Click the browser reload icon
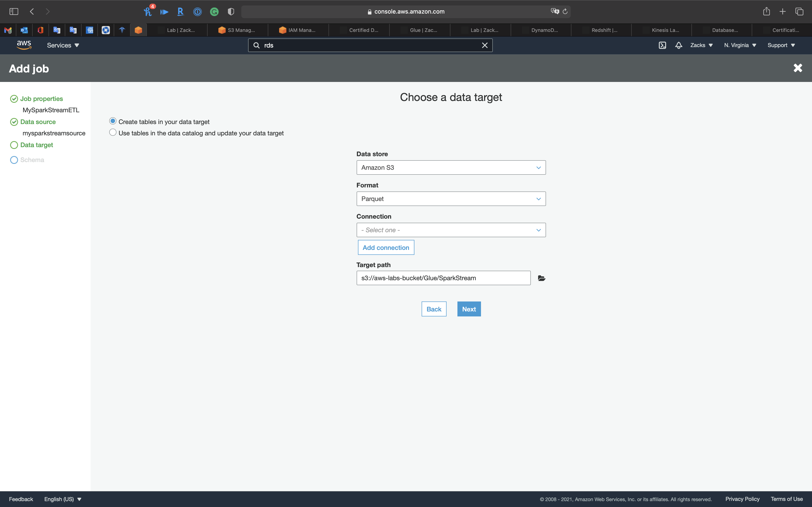Image resolution: width=812 pixels, height=507 pixels. click(x=565, y=11)
